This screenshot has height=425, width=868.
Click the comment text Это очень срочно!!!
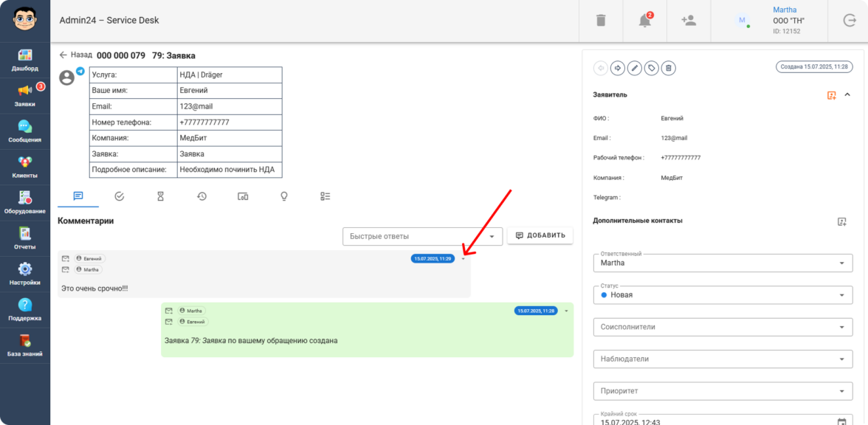pyautogui.click(x=94, y=289)
